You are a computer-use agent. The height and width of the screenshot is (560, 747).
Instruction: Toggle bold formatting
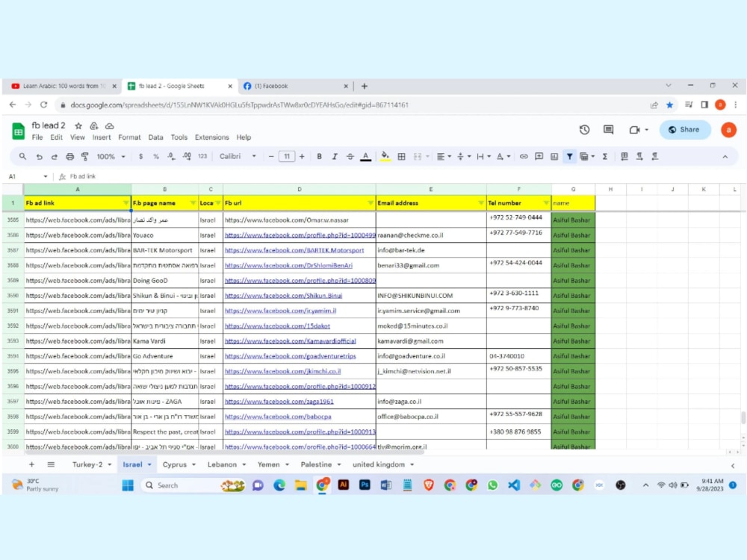(317, 156)
